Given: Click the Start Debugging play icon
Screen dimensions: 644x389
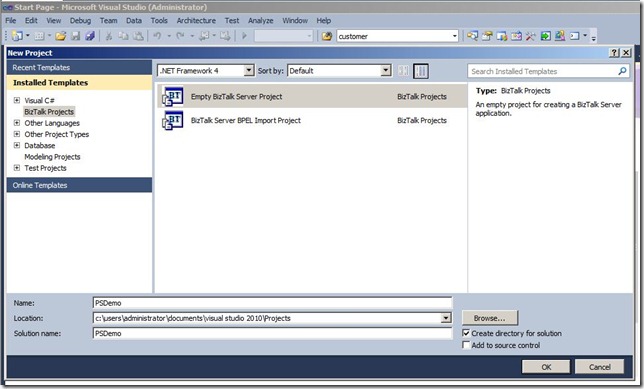Looking at the screenshot, I should point(244,36).
